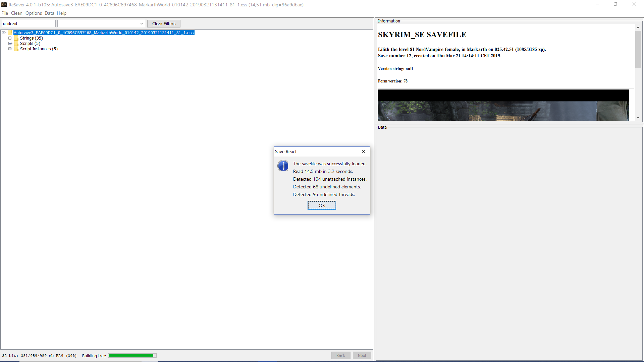Click the Information panel scrollbar thumb

[638, 49]
